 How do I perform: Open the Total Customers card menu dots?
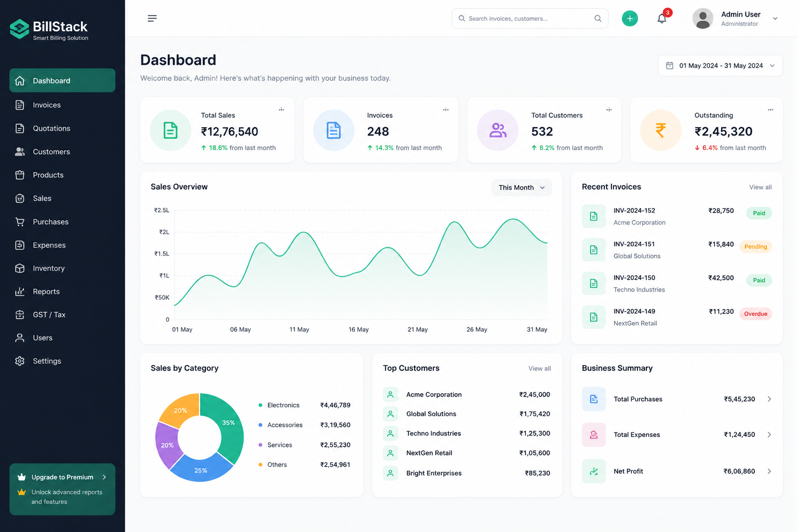click(x=609, y=110)
